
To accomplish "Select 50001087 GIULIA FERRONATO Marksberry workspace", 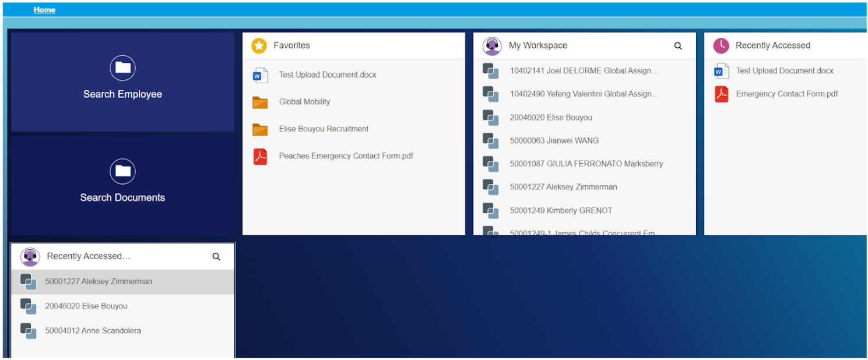I will pyautogui.click(x=586, y=164).
